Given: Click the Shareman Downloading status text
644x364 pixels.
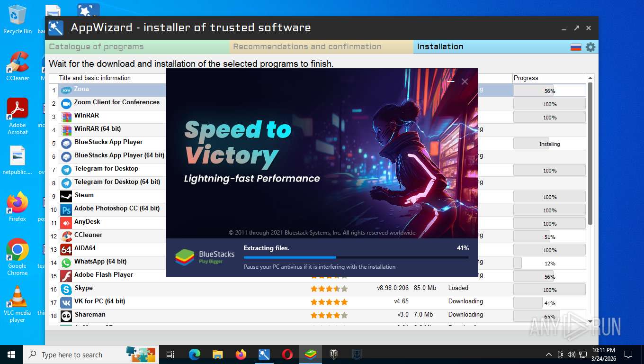Looking at the screenshot, I should pyautogui.click(x=465, y=315).
